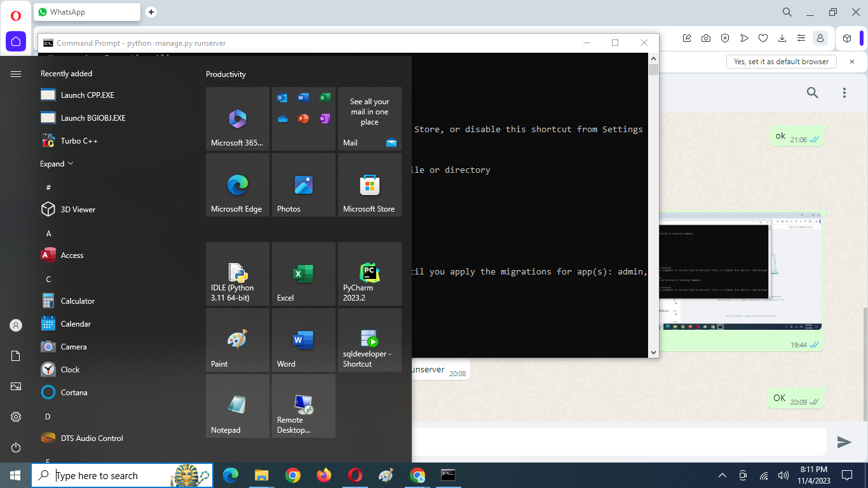Select the WhatsApp browser tab
The width and height of the screenshot is (868, 488).
(86, 12)
